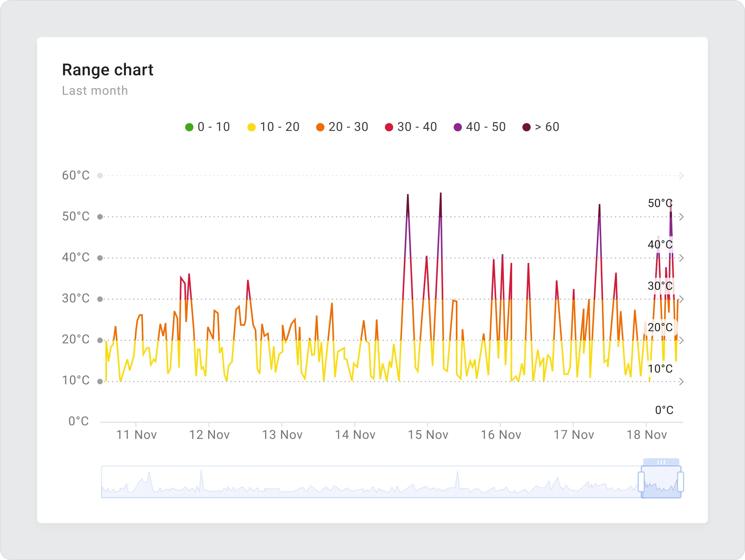Click the arrow marker ending the 60°C gridline
Screen dimensions: 745x560
coord(682,175)
